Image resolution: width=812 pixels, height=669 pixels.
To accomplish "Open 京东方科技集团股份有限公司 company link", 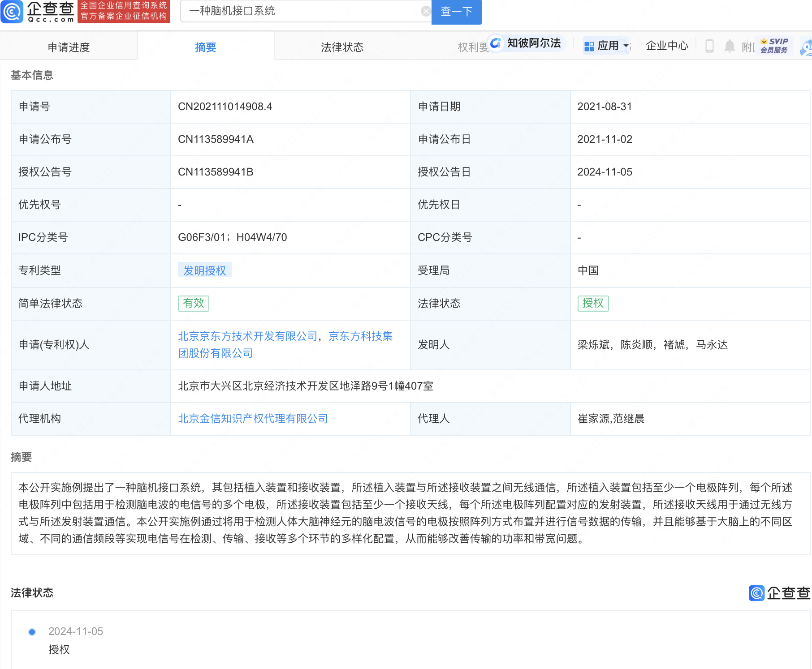I will (285, 345).
